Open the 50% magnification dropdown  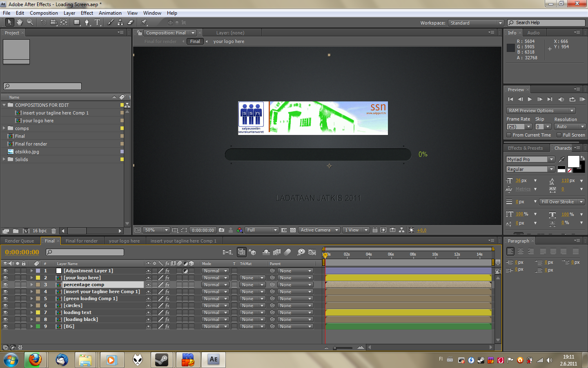coord(156,230)
